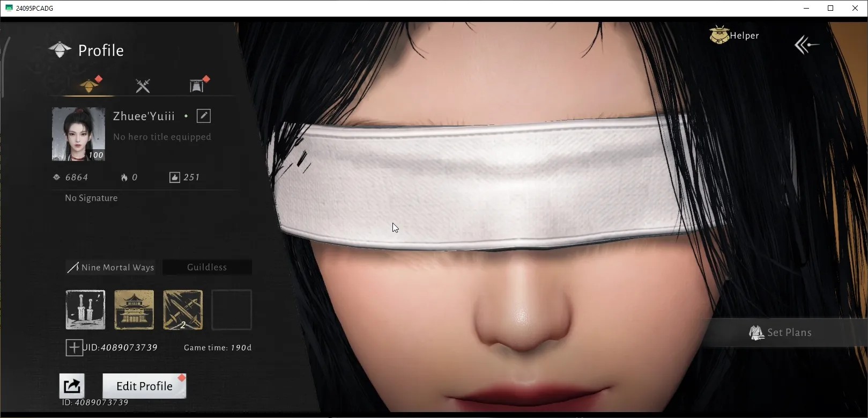Edit character name with pencil icon
The image size is (868, 418).
204,116
